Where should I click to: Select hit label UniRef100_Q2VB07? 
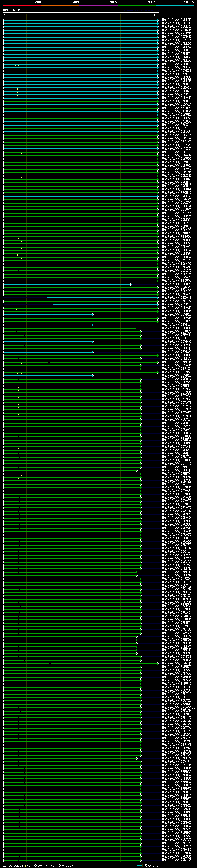tap(177, 342)
